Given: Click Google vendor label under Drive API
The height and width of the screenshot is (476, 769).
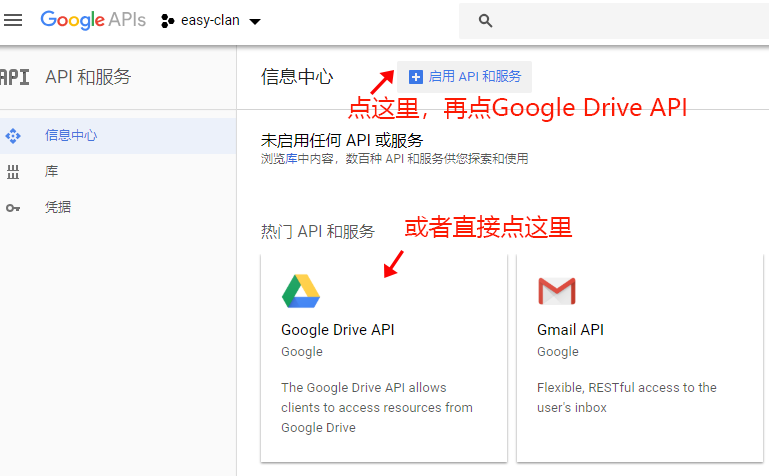Looking at the screenshot, I should click(302, 352).
